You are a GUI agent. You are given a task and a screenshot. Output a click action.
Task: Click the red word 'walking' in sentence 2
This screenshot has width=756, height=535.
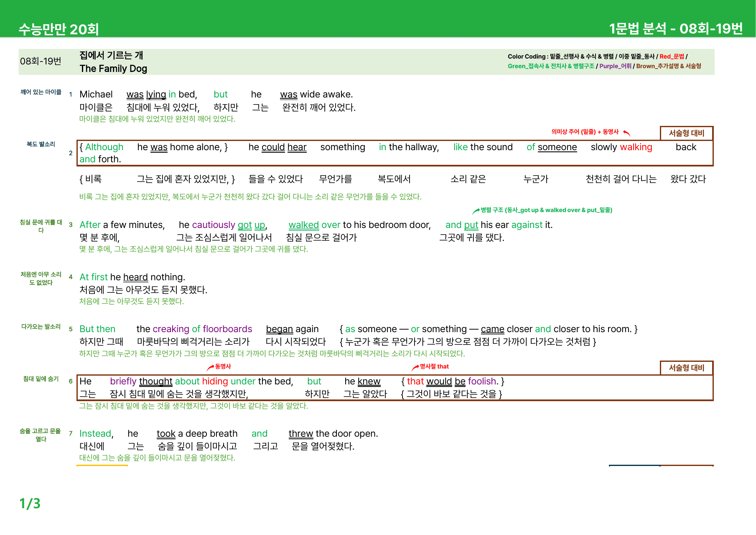[x=636, y=147]
